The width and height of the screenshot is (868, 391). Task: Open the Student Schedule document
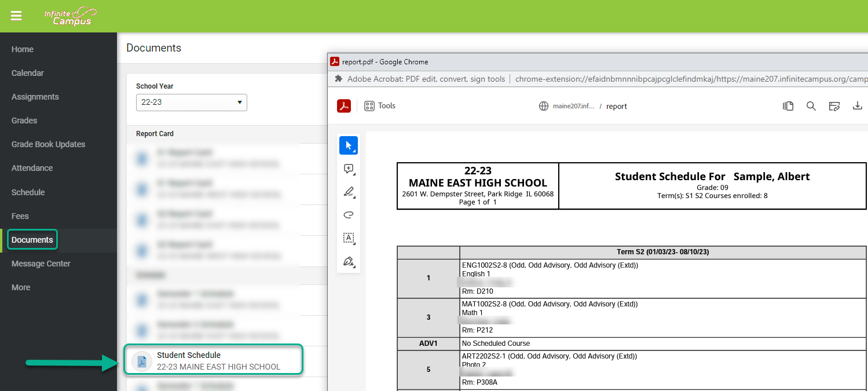(x=213, y=360)
